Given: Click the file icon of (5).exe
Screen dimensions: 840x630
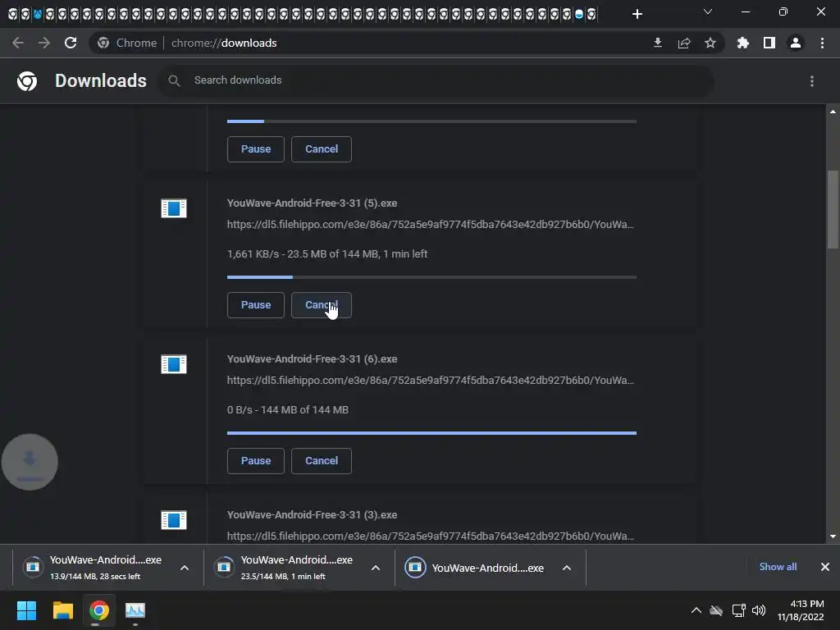Looking at the screenshot, I should 174,208.
